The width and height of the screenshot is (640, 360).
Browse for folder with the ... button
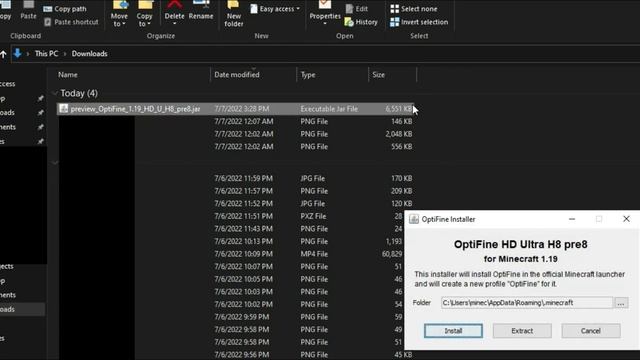click(621, 303)
